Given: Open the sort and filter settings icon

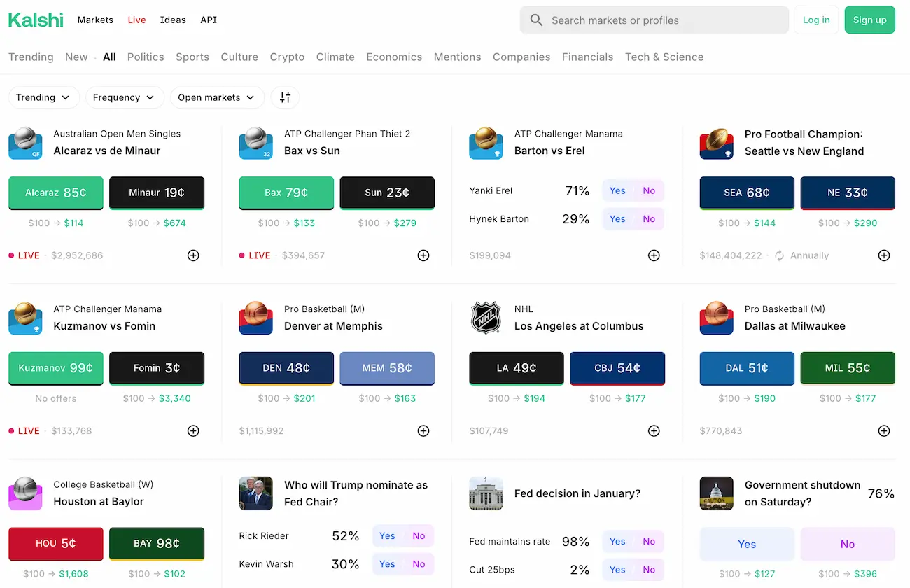Looking at the screenshot, I should [x=285, y=97].
